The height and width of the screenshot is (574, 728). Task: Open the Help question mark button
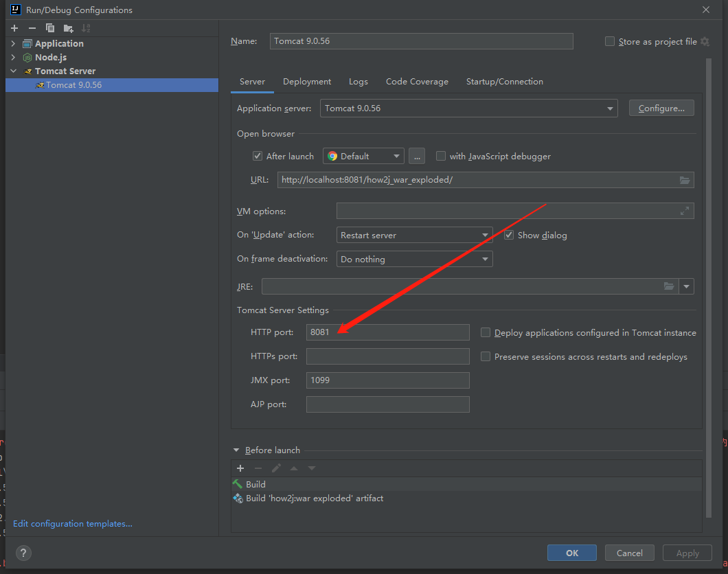(x=23, y=553)
